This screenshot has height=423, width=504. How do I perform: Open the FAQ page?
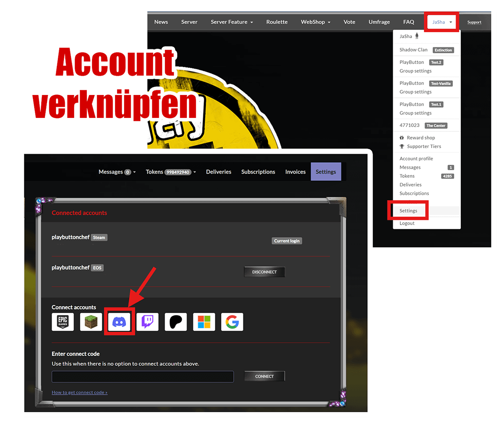(409, 22)
